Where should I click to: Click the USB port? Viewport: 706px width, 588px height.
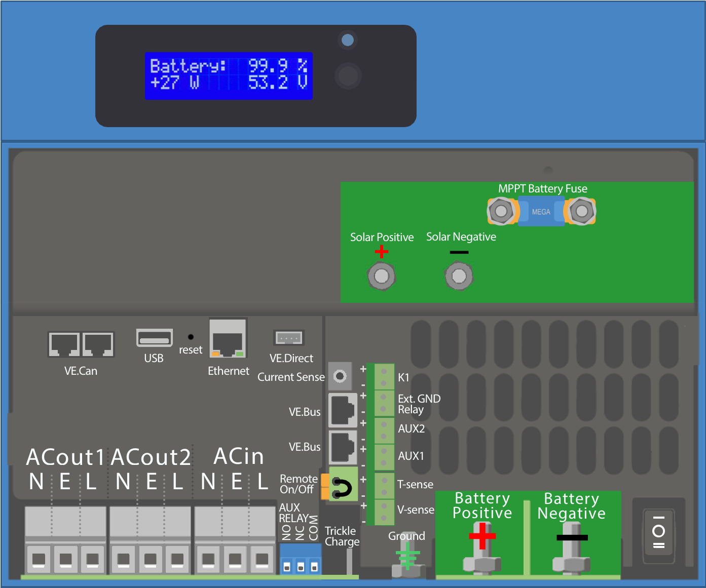(154, 338)
